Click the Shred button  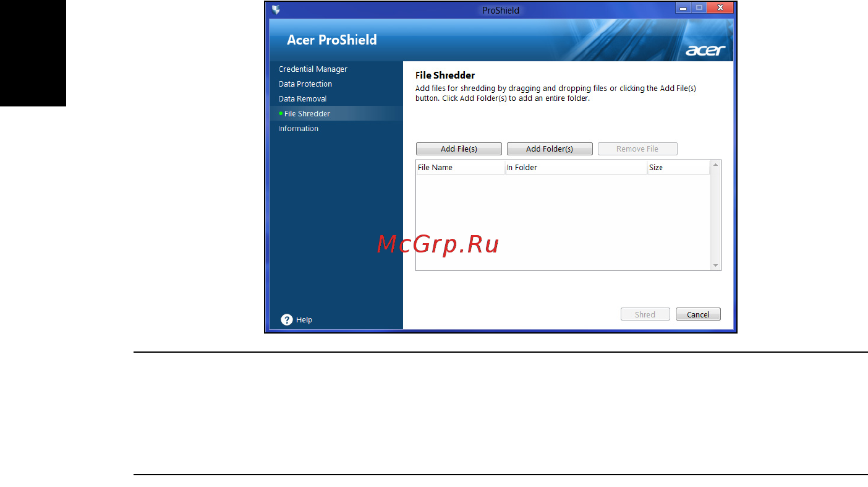click(x=645, y=314)
